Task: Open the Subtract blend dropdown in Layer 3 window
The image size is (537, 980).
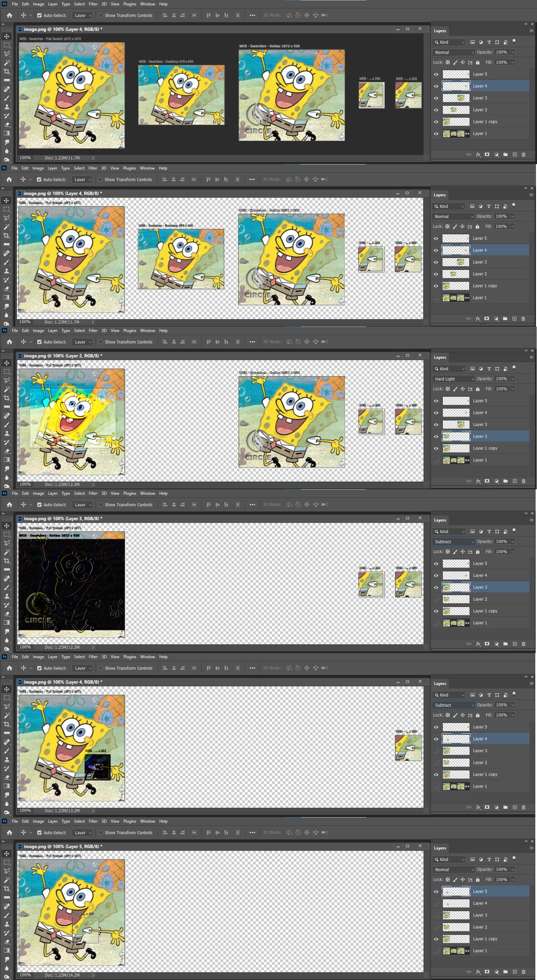Action: [454, 542]
